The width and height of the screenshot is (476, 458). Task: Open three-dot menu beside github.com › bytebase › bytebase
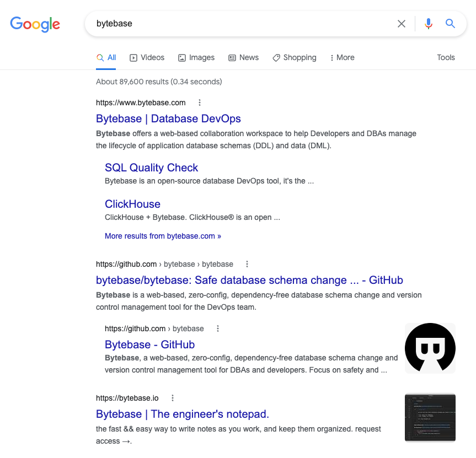[247, 264]
